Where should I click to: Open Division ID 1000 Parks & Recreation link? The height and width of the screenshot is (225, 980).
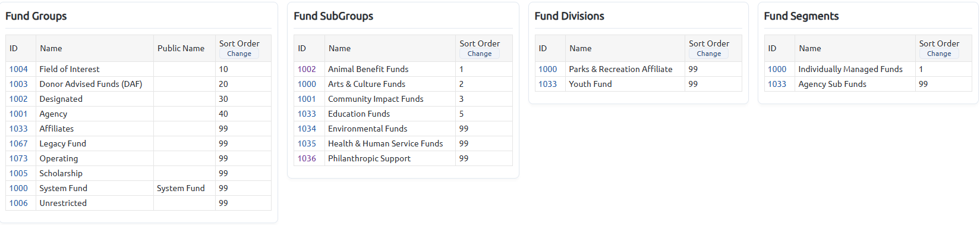[548, 69]
